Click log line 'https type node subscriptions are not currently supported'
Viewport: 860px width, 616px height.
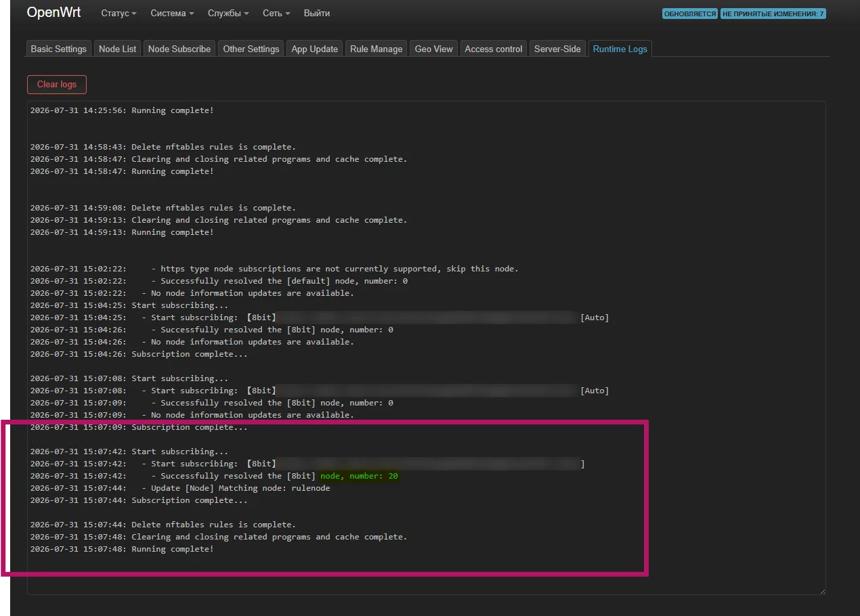click(x=274, y=269)
